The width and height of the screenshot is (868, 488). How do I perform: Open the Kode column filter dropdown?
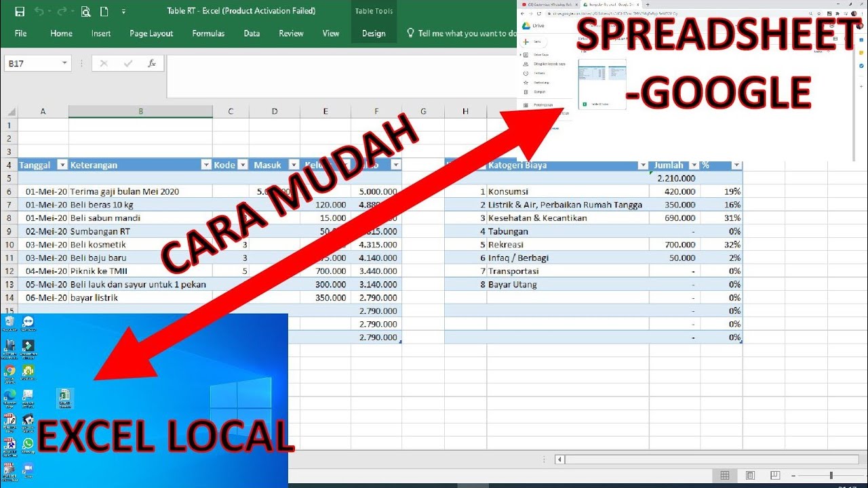242,165
